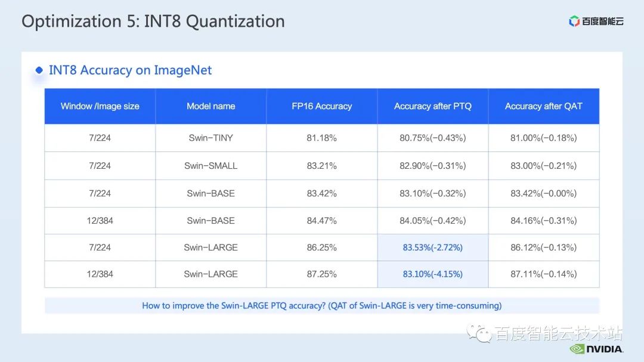Click the Baidu AI Cloud hexagon logo
The image size is (644, 362).
point(574,21)
